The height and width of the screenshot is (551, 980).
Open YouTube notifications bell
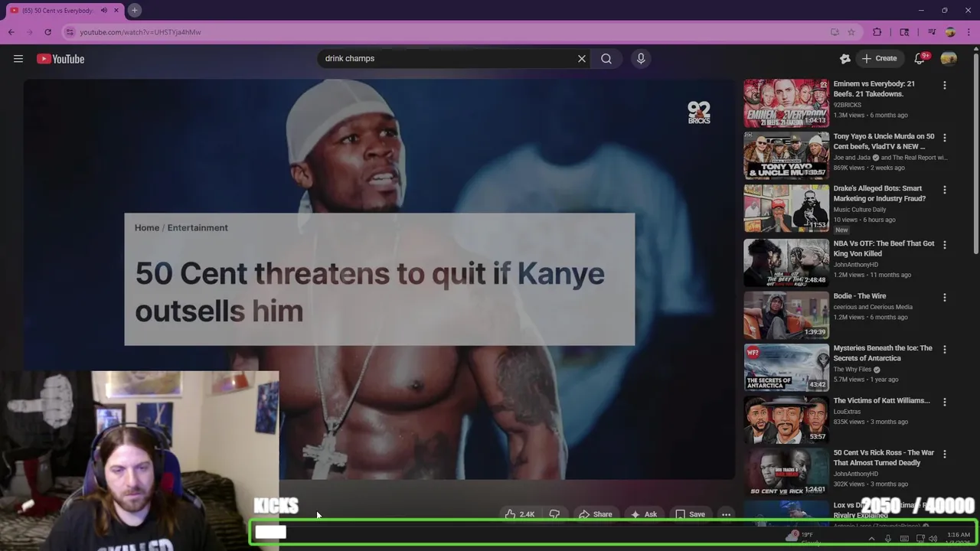pos(920,58)
